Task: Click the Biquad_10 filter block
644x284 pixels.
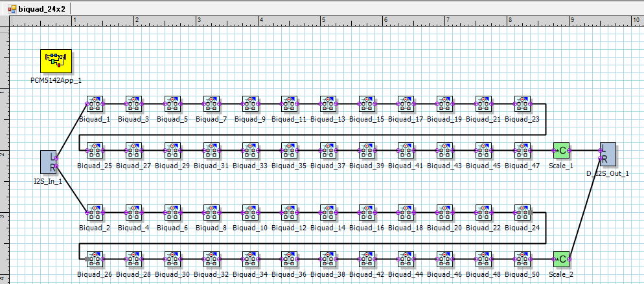Action: tap(250, 213)
